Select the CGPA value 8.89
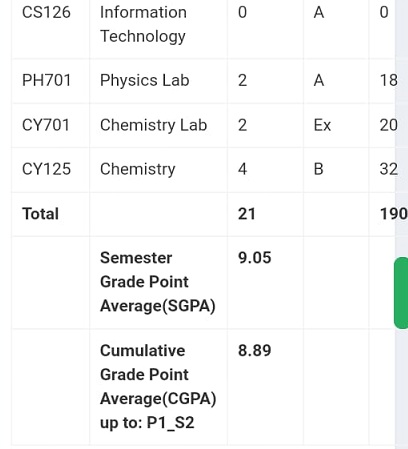 (x=255, y=351)
